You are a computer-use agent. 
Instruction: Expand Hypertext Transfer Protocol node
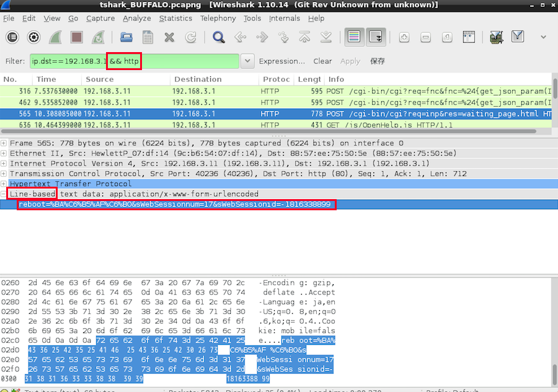4,184
